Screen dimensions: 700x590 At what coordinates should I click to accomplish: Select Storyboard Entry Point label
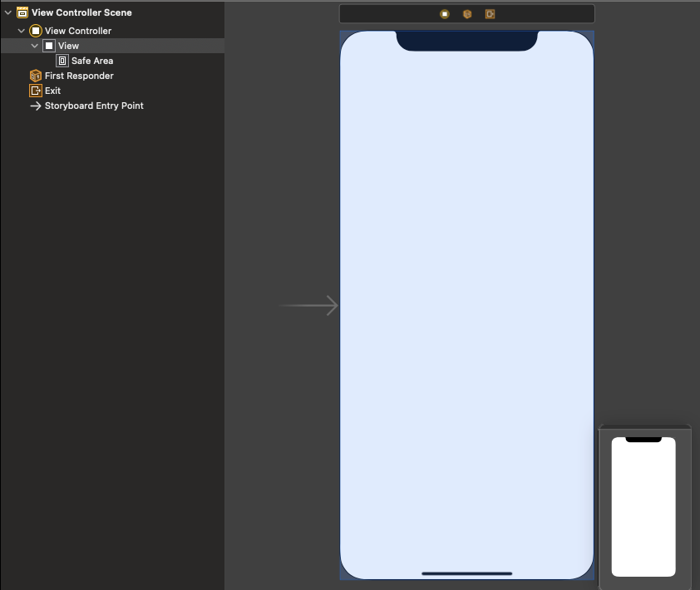(x=94, y=106)
